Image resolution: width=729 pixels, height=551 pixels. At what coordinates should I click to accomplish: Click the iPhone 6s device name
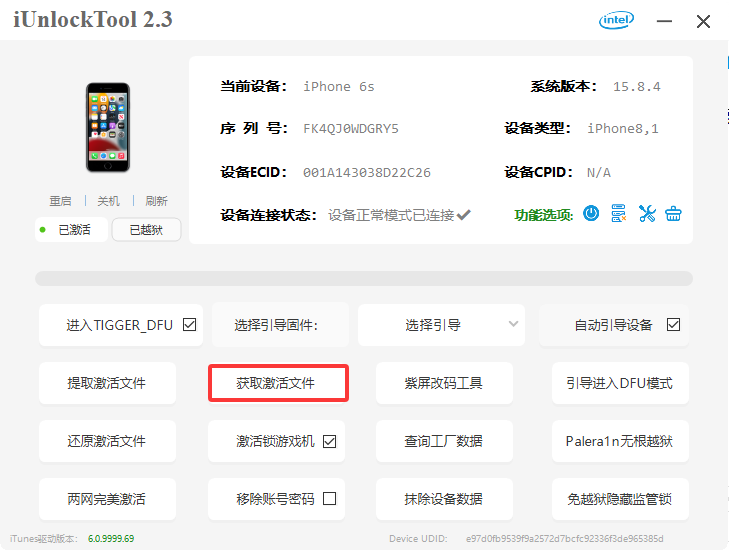[339, 86]
